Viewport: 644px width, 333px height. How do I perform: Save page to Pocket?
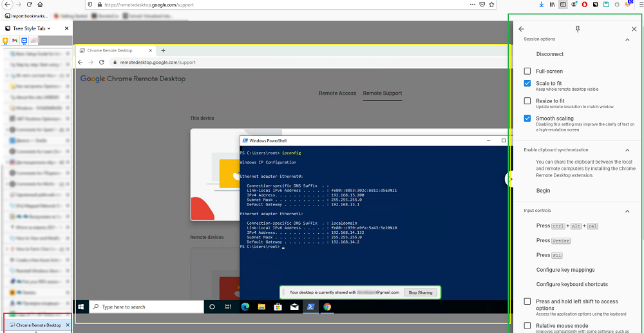pos(482,5)
